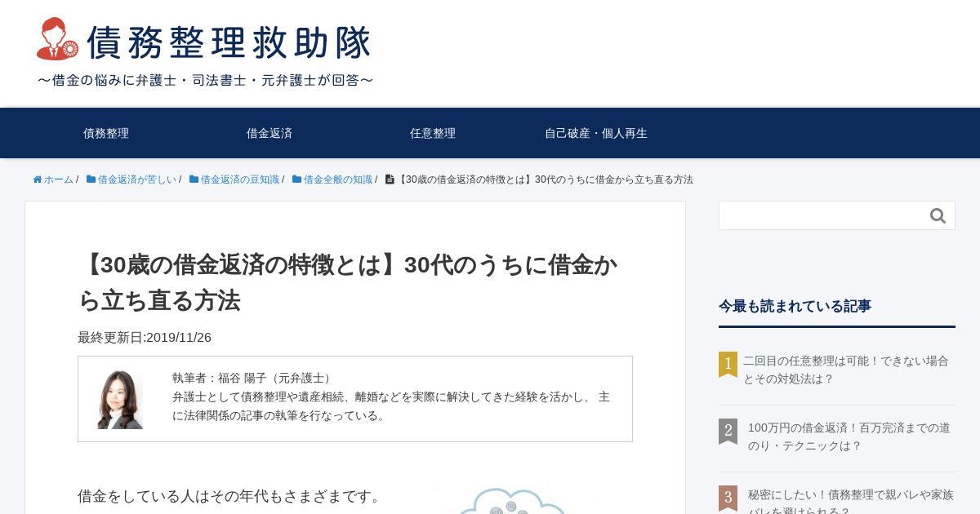Click rank 1 badge in popular articles
This screenshot has width=980, height=514.
click(728, 364)
